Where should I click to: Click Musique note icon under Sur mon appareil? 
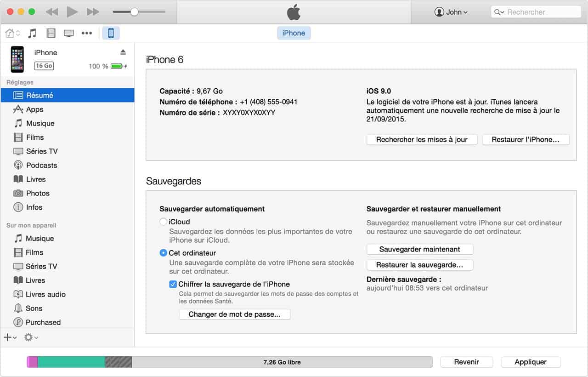pos(18,238)
